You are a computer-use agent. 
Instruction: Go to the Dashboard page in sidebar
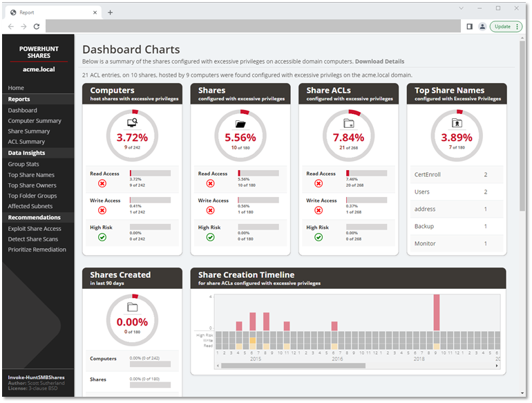coord(23,111)
